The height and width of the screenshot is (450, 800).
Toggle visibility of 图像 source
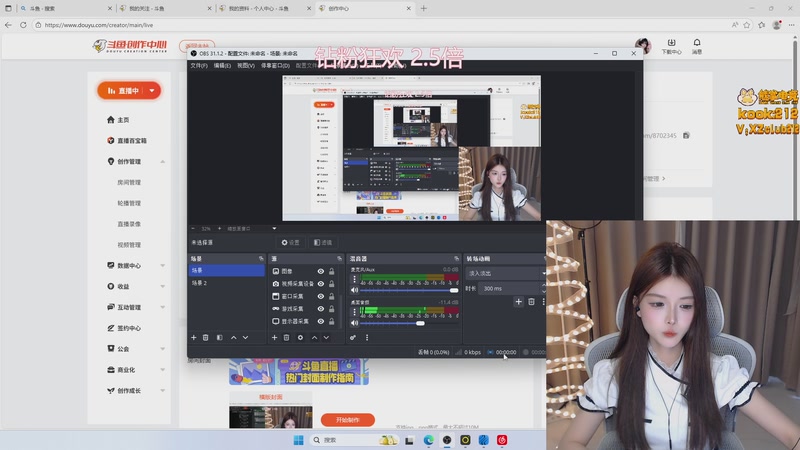pos(320,271)
